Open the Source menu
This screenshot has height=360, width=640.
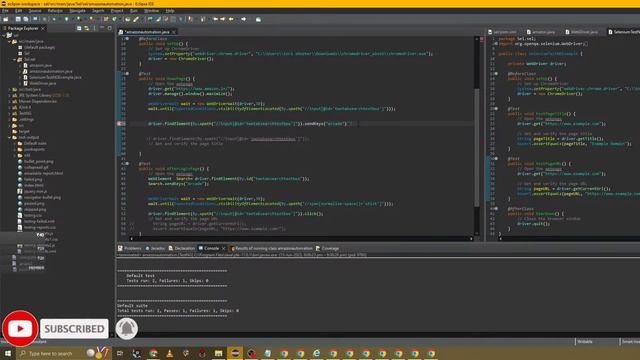coord(35,11)
